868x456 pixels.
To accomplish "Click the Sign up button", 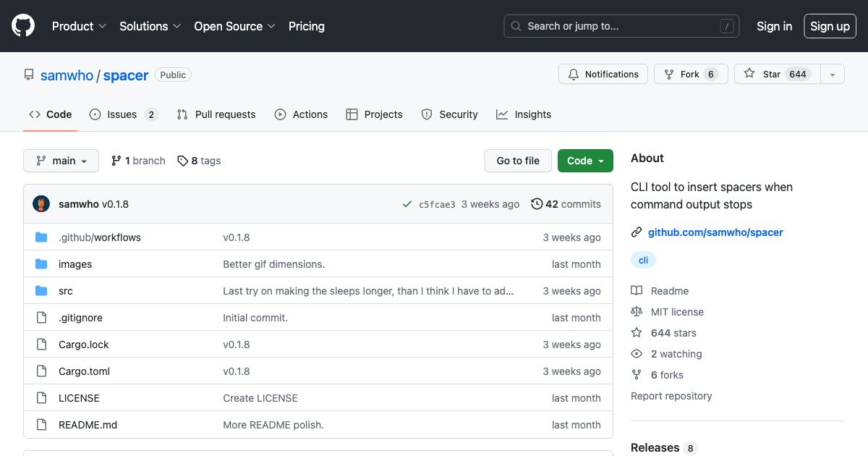I will tap(830, 26).
